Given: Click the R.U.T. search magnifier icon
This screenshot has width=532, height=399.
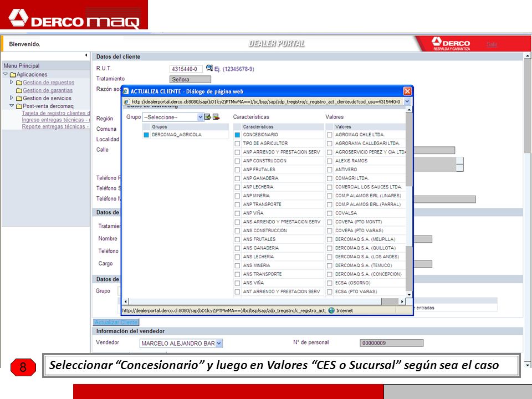Looking at the screenshot, I should [x=209, y=68].
